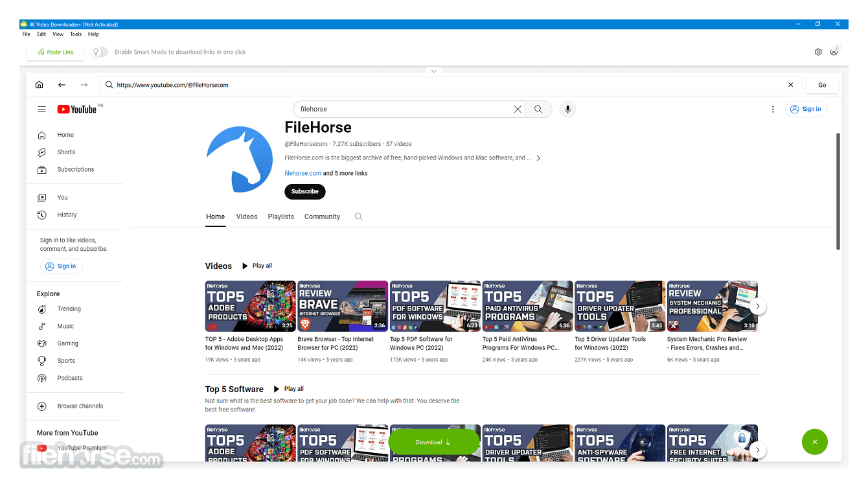Show next videos with right chevron

[758, 307]
